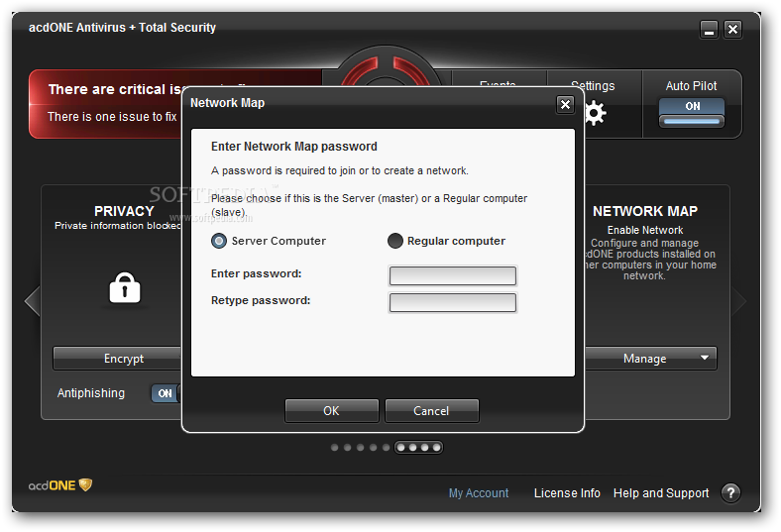The image size is (781, 532).
Task: Click the last page indicator dot
Action: 436,448
